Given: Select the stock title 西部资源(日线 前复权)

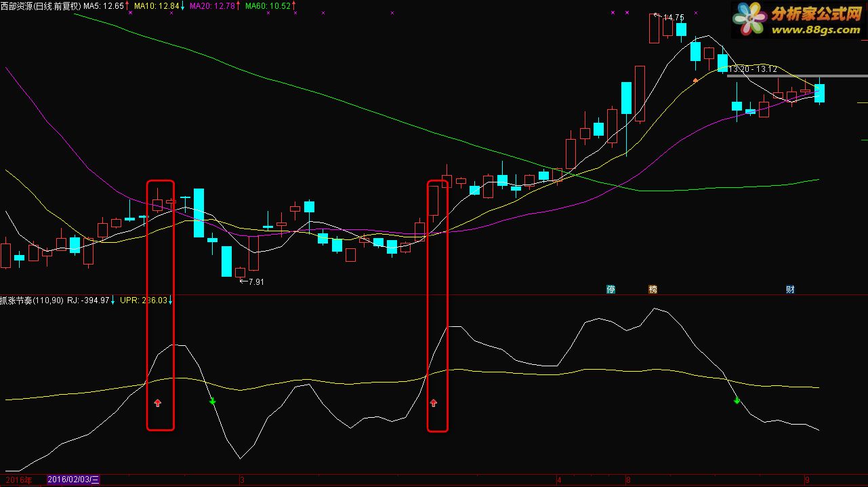Looking at the screenshot, I should point(41,5).
